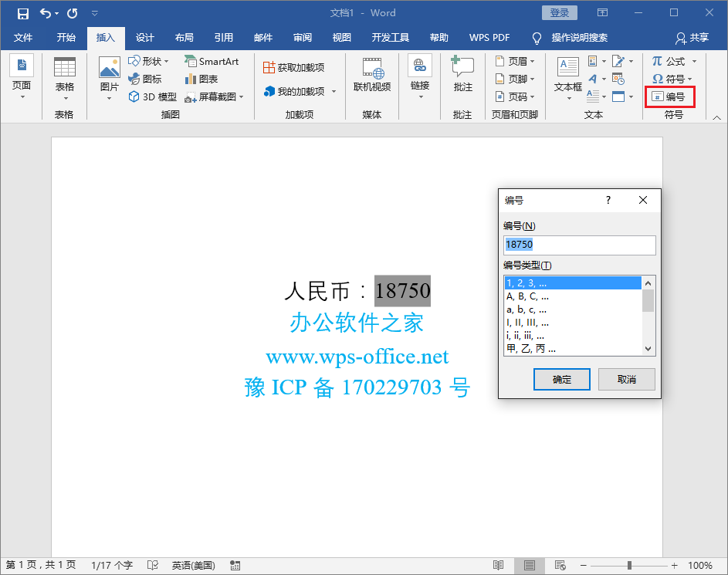Click 取消 to cancel the dialog
This screenshot has width=728, height=575.
coord(626,380)
